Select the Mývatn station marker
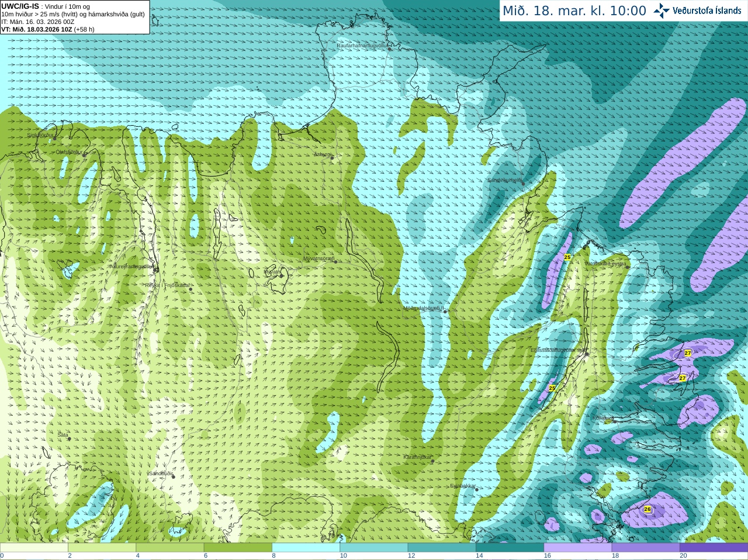 click(281, 275)
